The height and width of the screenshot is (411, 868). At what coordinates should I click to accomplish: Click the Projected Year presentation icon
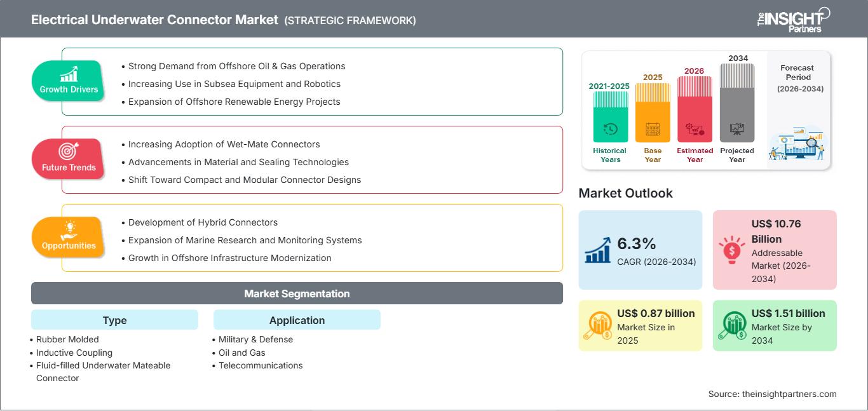pos(737,129)
